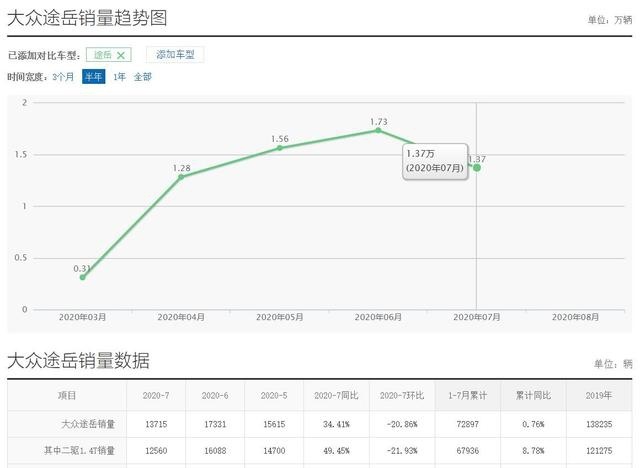Image resolution: width=640 pixels, height=468 pixels.
Task: Click the cell value 16088
Action: pyautogui.click(x=215, y=450)
